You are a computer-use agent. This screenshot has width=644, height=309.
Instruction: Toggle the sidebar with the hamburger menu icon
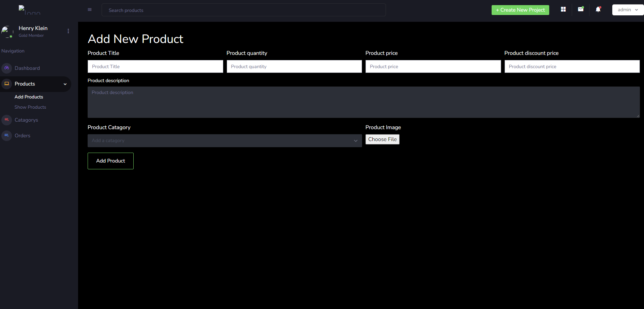click(x=90, y=10)
